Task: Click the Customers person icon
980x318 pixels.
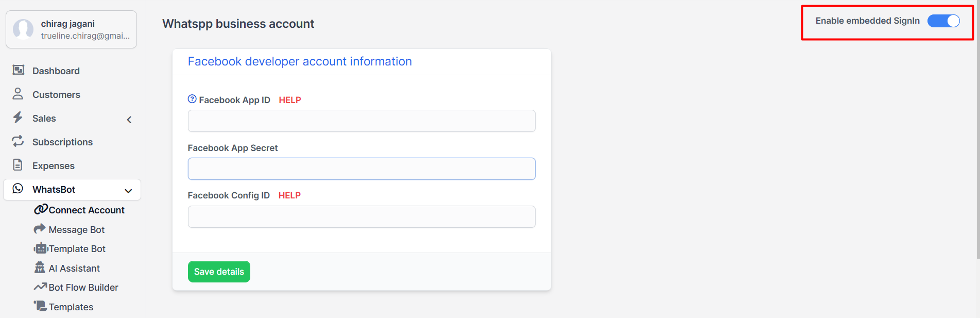Action: [x=18, y=94]
